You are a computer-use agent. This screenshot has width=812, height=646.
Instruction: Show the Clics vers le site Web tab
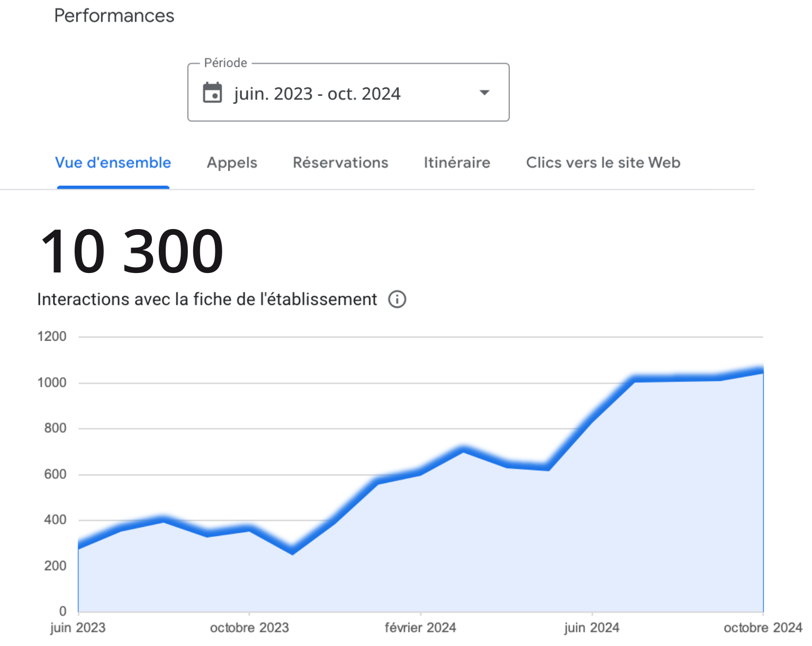click(603, 163)
